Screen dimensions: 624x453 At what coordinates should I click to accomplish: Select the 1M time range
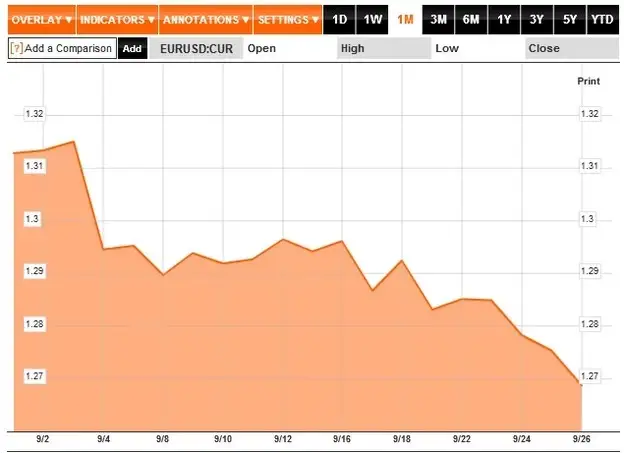tap(405, 20)
